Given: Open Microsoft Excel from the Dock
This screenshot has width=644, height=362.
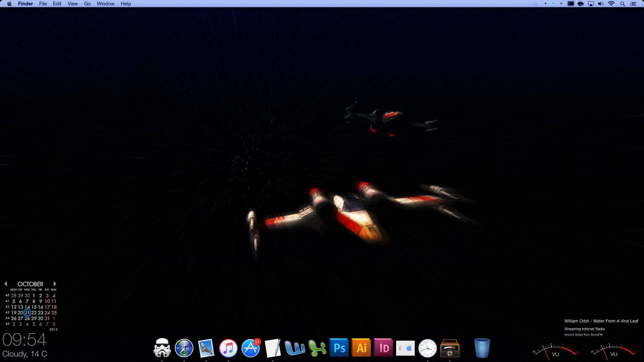Looking at the screenshot, I should [317, 348].
